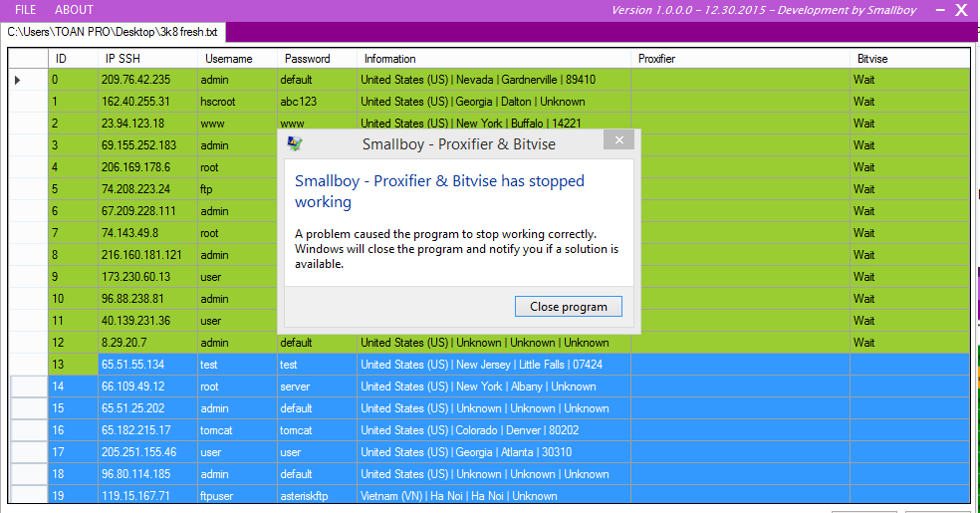This screenshot has width=980, height=513.
Task: Click Information cell Georgia | Dalton | Unknown
Action: coord(494,102)
